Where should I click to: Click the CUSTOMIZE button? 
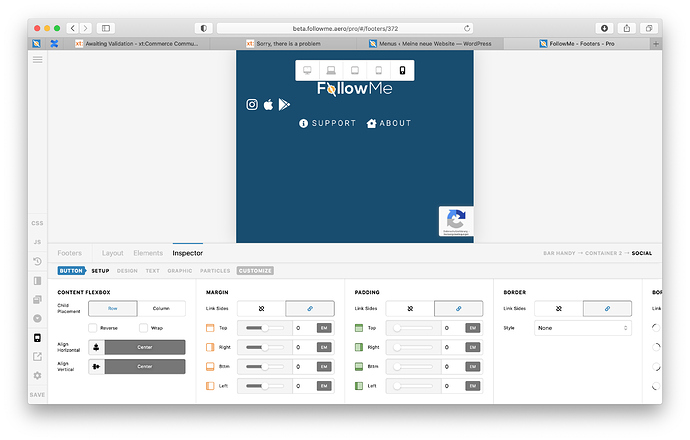pos(255,271)
